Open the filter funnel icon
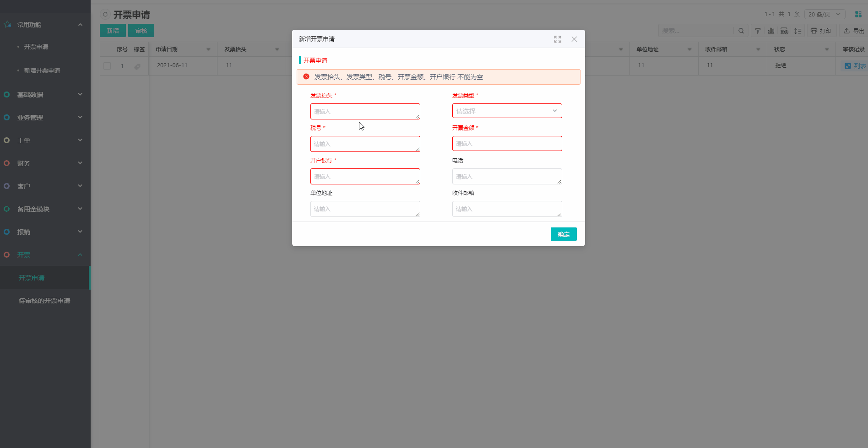Viewport: 868px width, 448px height. 758,31
